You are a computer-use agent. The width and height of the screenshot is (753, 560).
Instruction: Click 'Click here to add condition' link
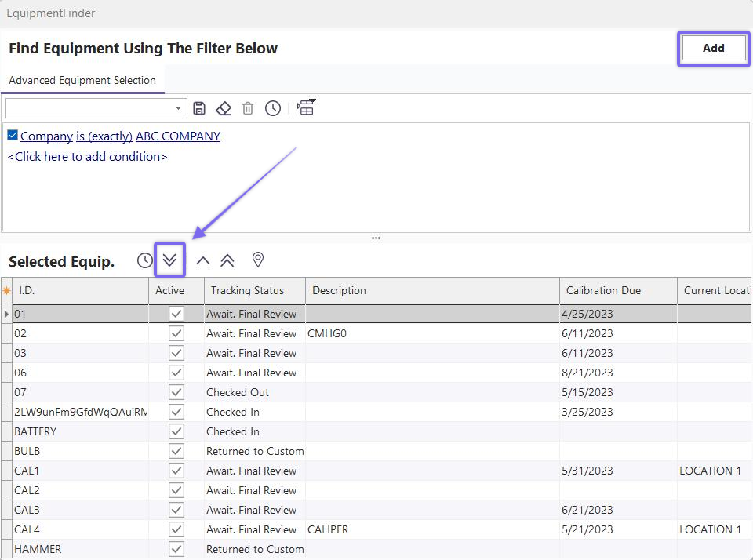87,156
